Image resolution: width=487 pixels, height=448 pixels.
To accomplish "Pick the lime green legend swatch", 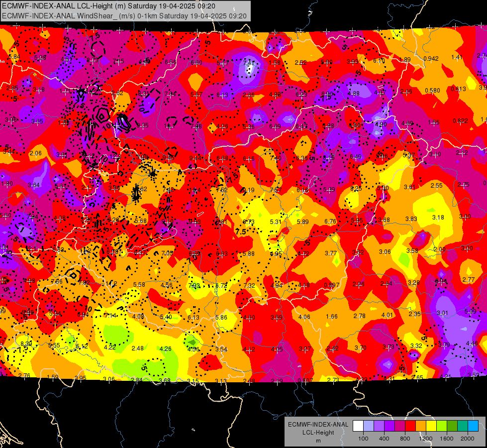I will pyautogui.click(x=441, y=426).
